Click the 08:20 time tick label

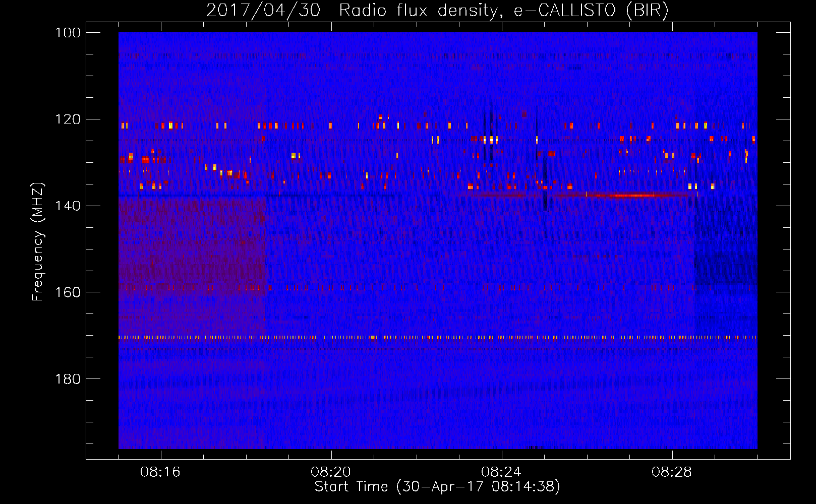click(x=331, y=472)
